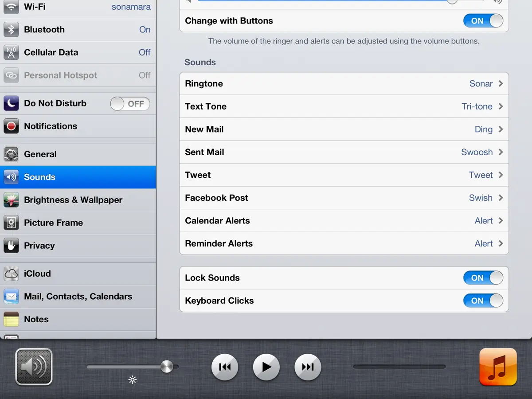The height and width of the screenshot is (399, 532).
Task: Click the brightness slider knob
Action: point(167,367)
